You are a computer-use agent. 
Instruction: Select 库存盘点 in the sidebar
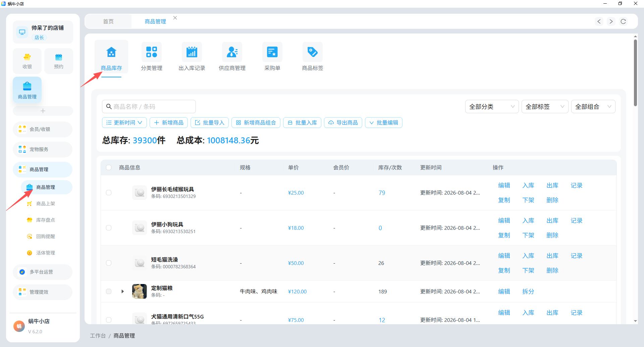tap(46, 220)
